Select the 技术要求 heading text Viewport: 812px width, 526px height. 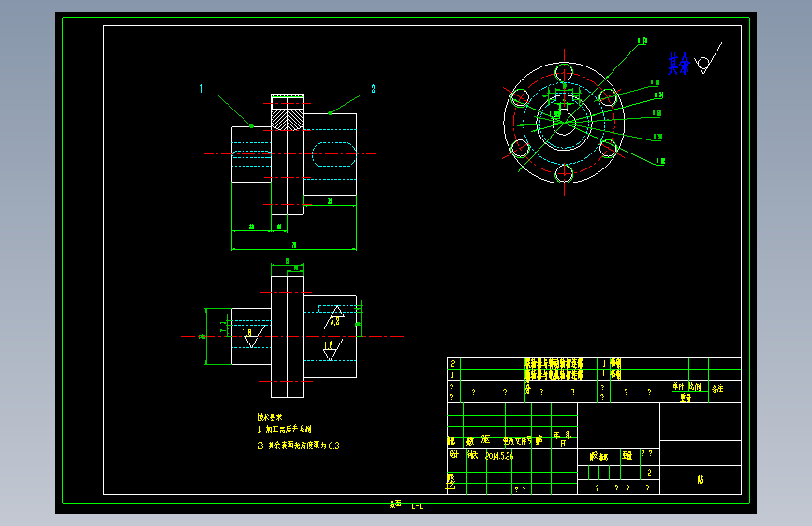pos(270,417)
